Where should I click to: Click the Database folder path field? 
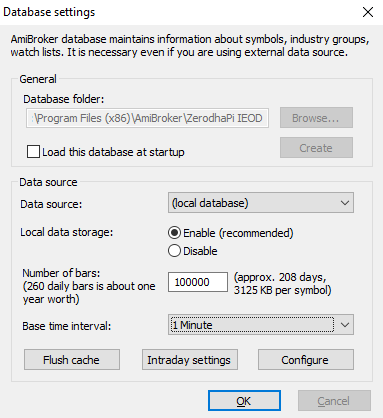point(147,118)
